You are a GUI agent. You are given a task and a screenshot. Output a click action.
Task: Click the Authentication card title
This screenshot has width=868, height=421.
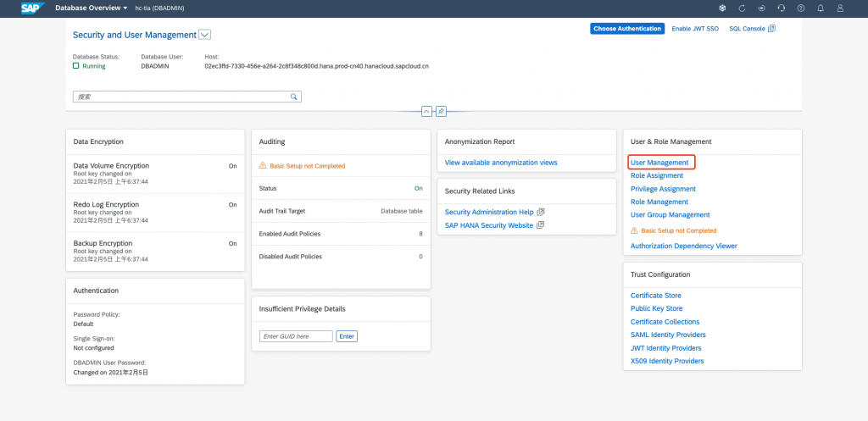click(96, 291)
